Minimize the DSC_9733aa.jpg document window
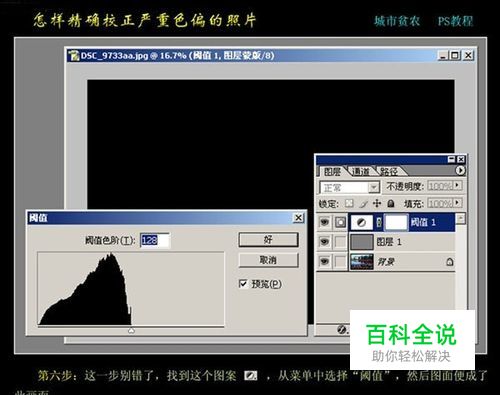Image resolution: width=500 pixels, height=395 pixels. pyautogui.click(x=442, y=55)
